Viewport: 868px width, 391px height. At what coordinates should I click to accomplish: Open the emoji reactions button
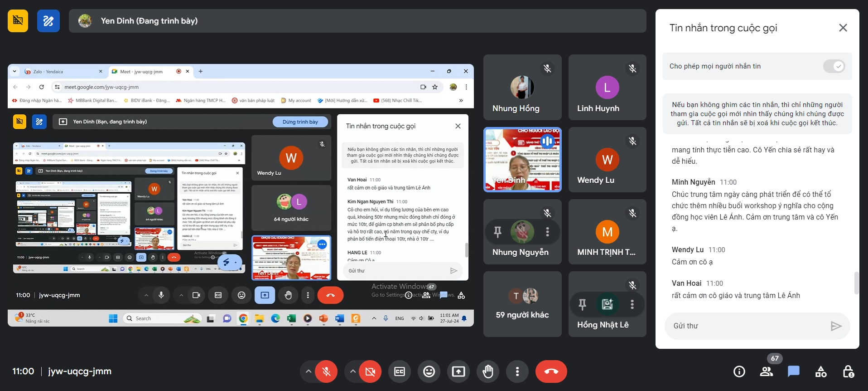click(429, 372)
